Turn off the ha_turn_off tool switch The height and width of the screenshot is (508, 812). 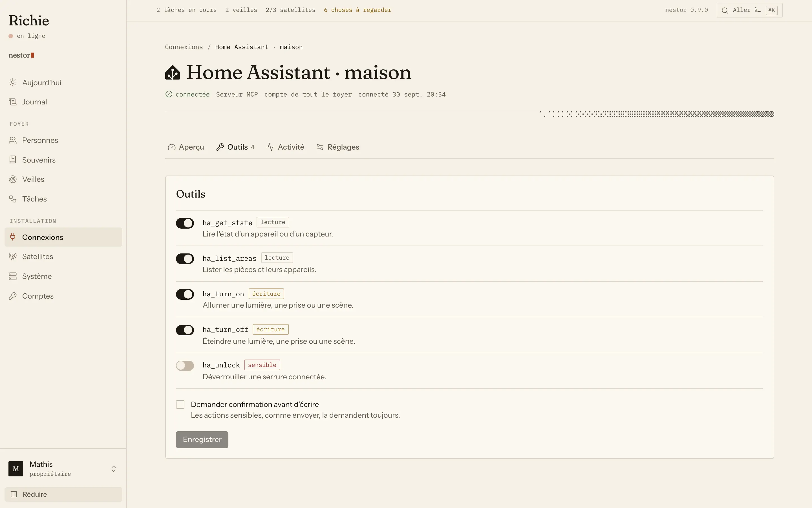[185, 330]
